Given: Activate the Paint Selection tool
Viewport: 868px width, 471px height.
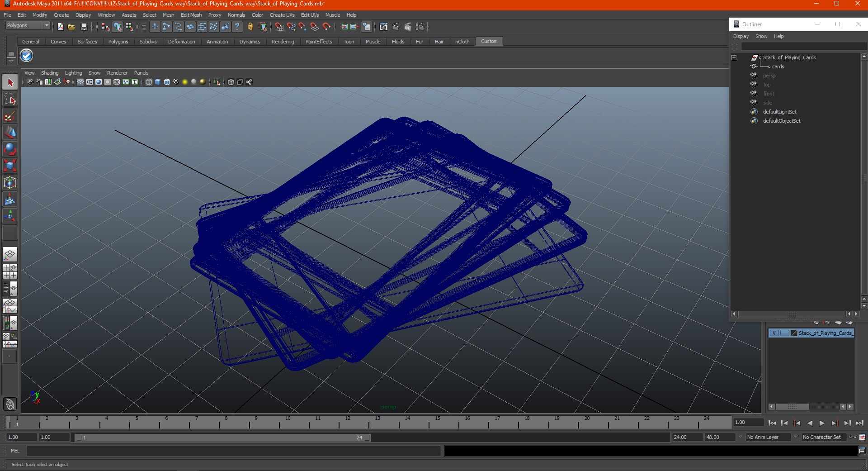Looking at the screenshot, I should [10, 116].
